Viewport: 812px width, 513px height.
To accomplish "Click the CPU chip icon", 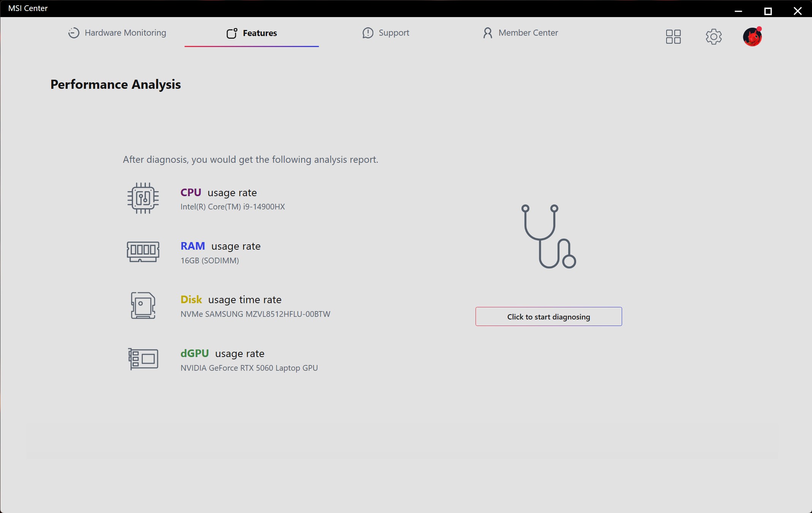I will pos(143,198).
